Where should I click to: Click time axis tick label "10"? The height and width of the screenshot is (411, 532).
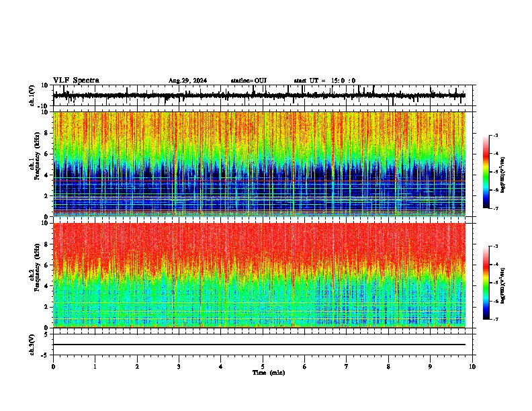click(472, 367)
